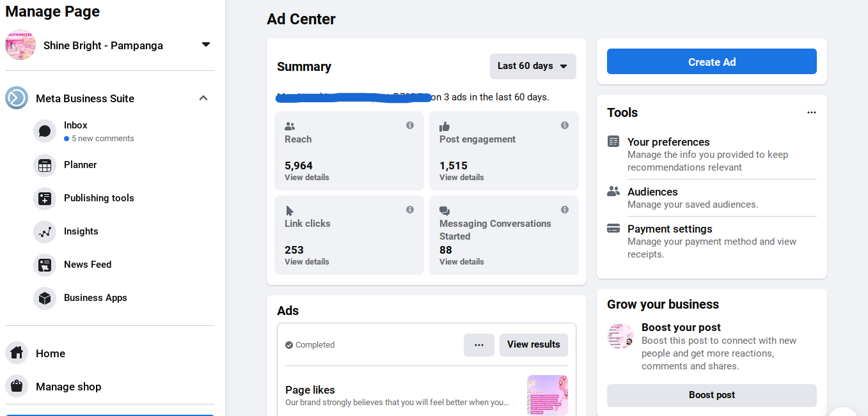The width and height of the screenshot is (868, 416).
Task: Open the Last 60 days dropdown
Action: [x=533, y=66]
